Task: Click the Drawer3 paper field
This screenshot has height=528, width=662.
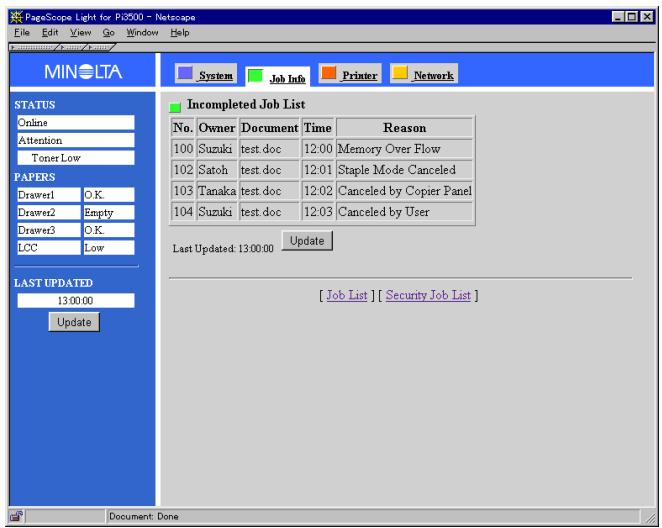Action: (x=49, y=230)
